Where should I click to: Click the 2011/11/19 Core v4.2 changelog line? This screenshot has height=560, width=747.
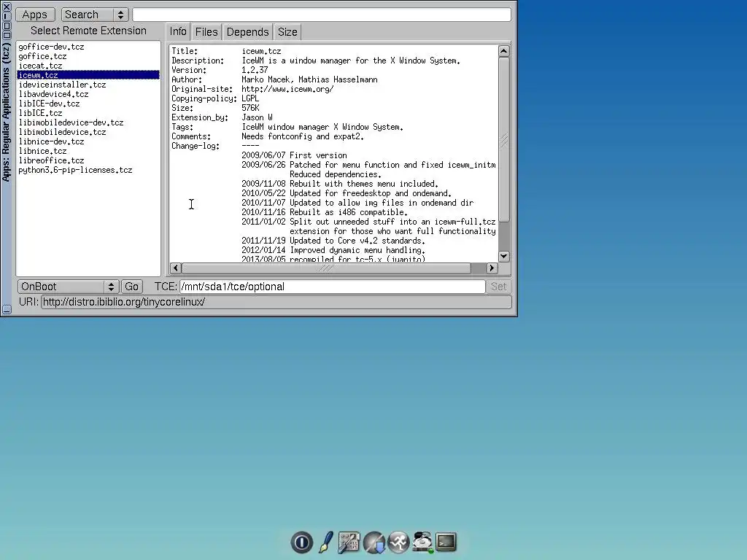coord(333,241)
